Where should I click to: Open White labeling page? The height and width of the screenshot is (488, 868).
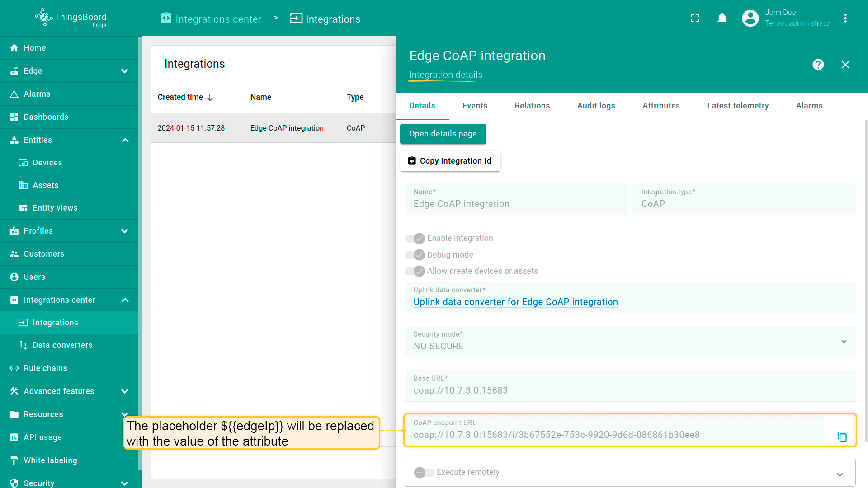69,460
